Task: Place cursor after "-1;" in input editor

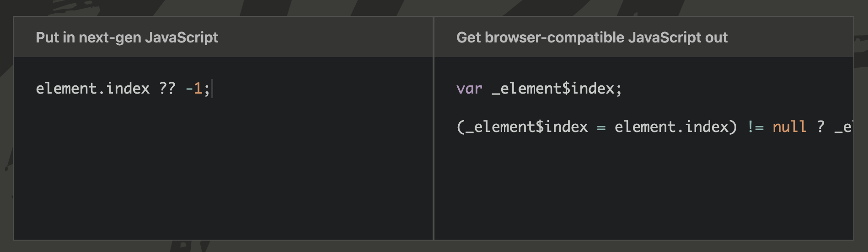Action: point(212,89)
